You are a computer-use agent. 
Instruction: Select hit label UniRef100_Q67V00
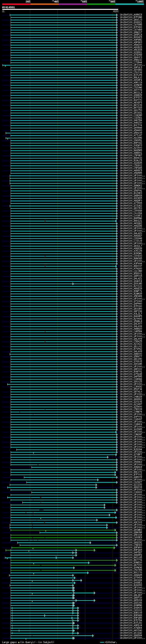coord(131,565)
